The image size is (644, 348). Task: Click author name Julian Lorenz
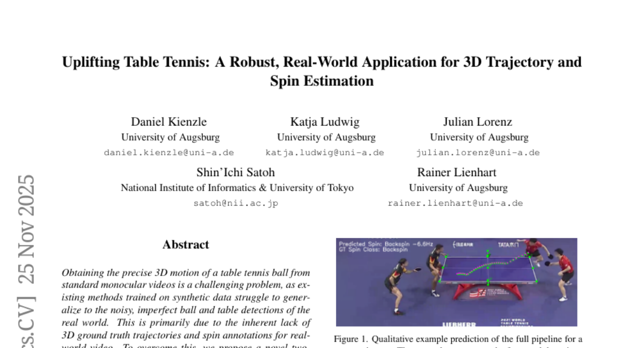pyautogui.click(x=478, y=122)
